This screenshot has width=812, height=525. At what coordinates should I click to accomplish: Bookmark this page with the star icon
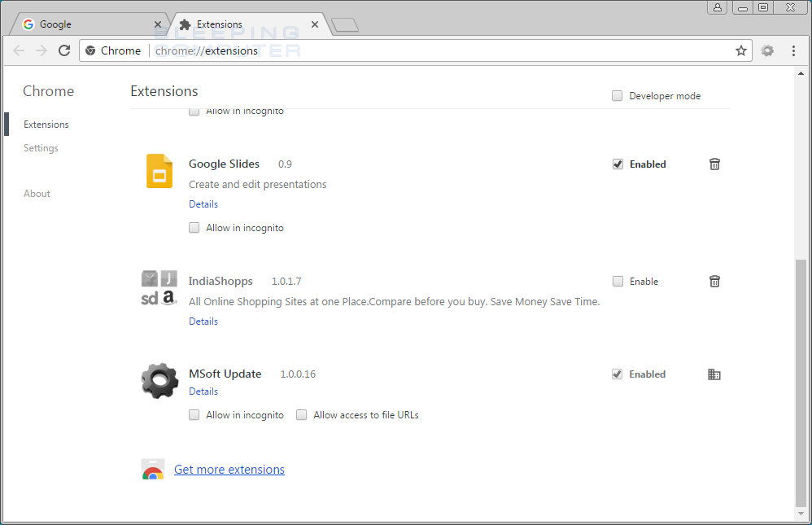tap(741, 50)
